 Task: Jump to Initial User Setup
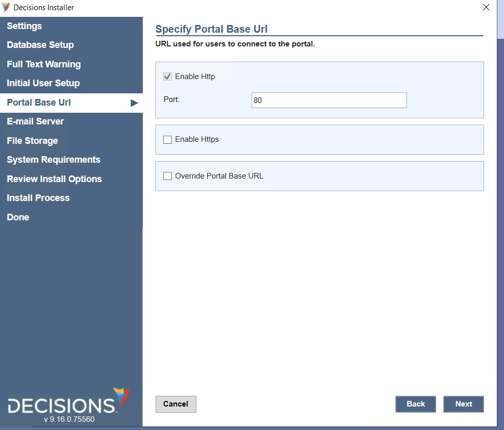[x=43, y=83]
